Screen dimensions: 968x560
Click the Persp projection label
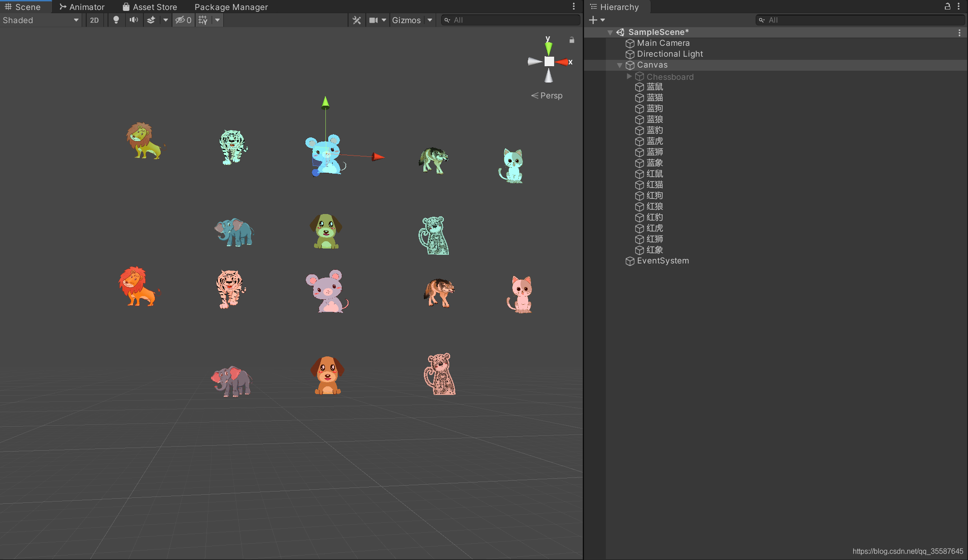pyautogui.click(x=550, y=96)
